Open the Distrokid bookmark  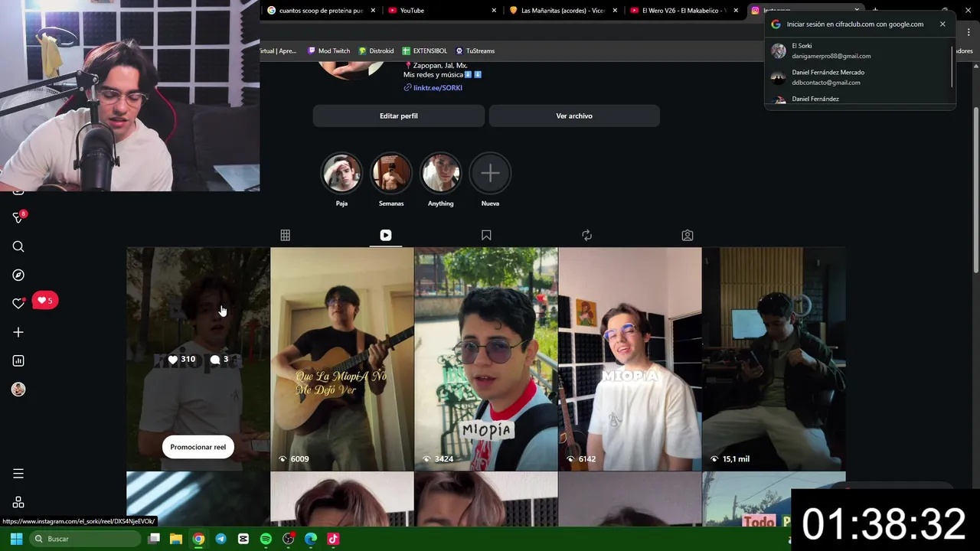[376, 51]
